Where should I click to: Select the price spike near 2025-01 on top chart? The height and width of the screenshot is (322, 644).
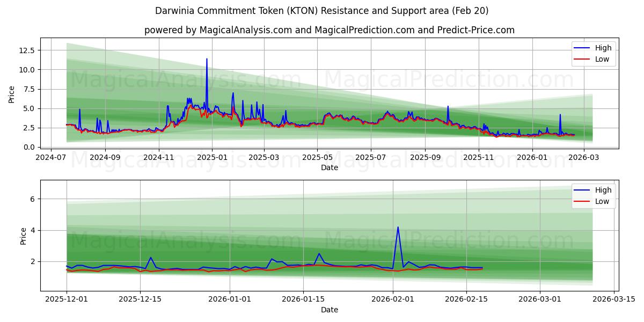coord(207,59)
